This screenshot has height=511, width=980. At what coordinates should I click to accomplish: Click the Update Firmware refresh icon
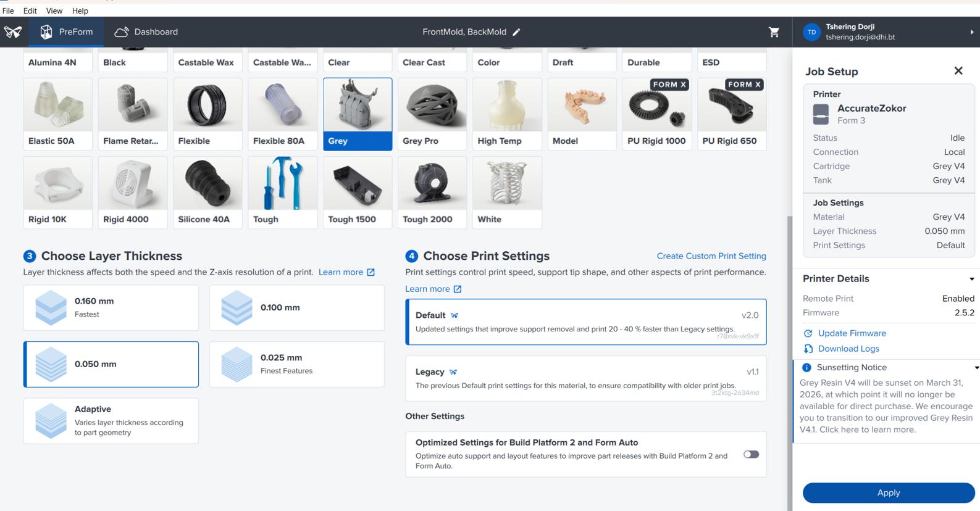point(808,333)
